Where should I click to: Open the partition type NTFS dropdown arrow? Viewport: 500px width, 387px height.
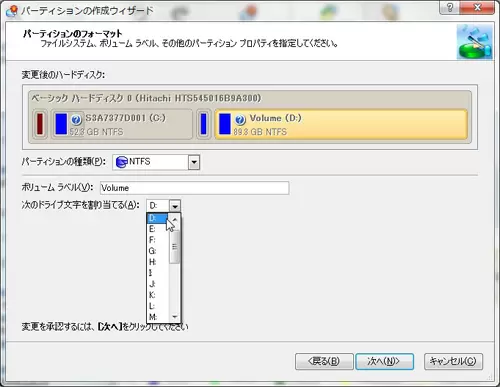pyautogui.click(x=194, y=163)
